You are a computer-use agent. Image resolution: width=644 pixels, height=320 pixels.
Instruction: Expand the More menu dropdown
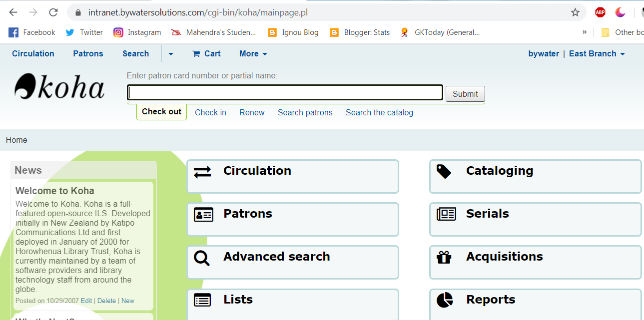(x=253, y=54)
